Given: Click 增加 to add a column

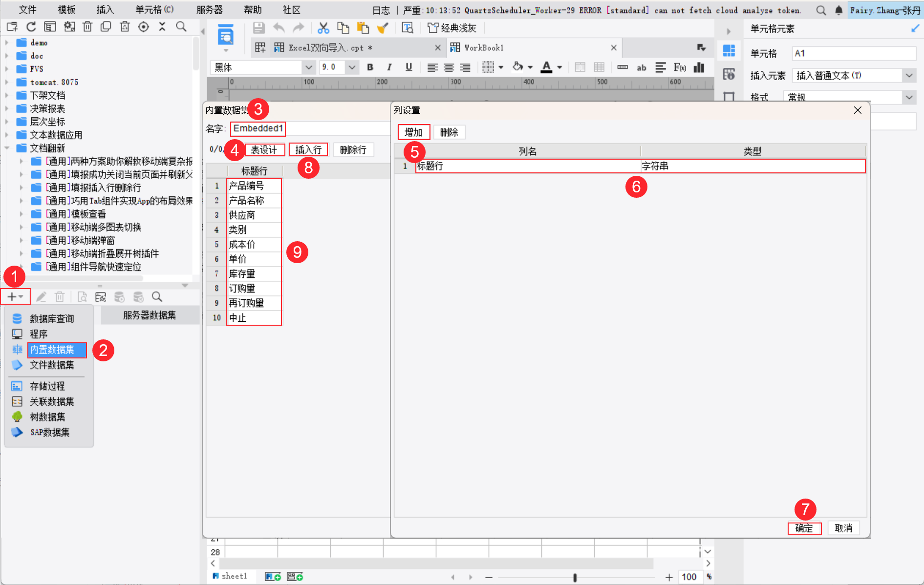Looking at the screenshot, I should tap(413, 132).
